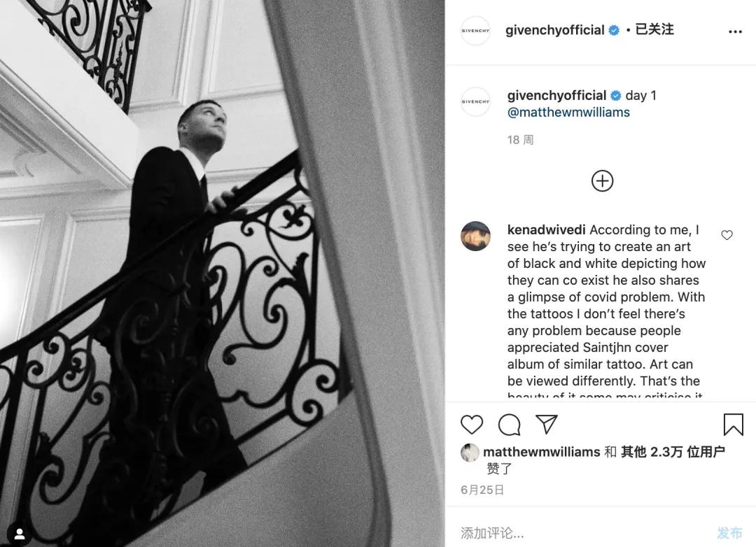Load more comments with plus circle
The image size is (756, 547).
602,181
